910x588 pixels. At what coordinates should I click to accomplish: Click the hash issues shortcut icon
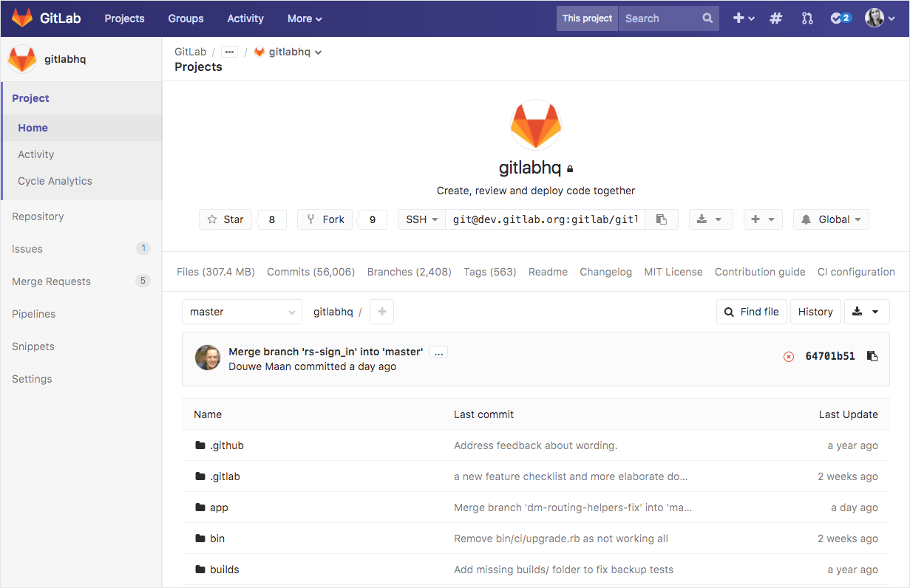[775, 18]
